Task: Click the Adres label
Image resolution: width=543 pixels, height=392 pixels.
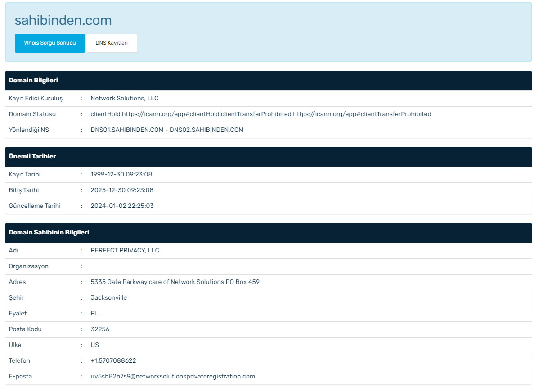Action: (x=18, y=282)
